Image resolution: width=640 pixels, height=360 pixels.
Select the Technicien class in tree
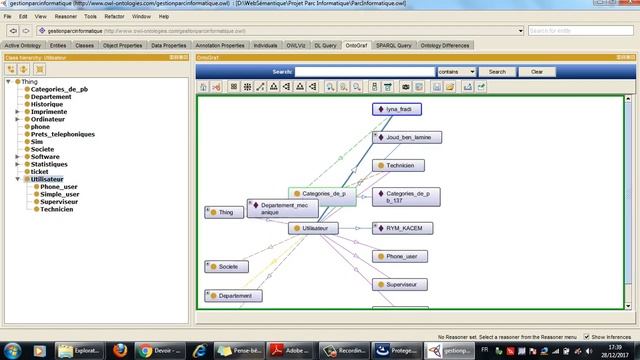tap(57, 209)
